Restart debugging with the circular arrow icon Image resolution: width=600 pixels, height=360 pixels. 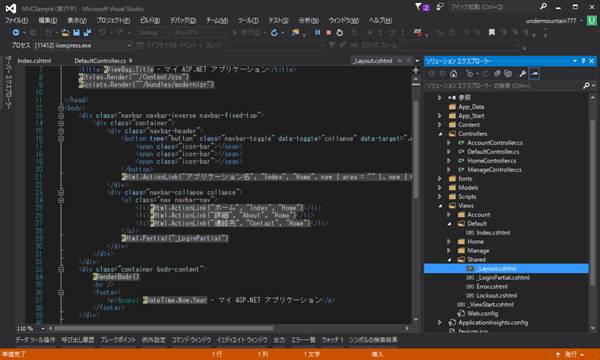click(339, 33)
